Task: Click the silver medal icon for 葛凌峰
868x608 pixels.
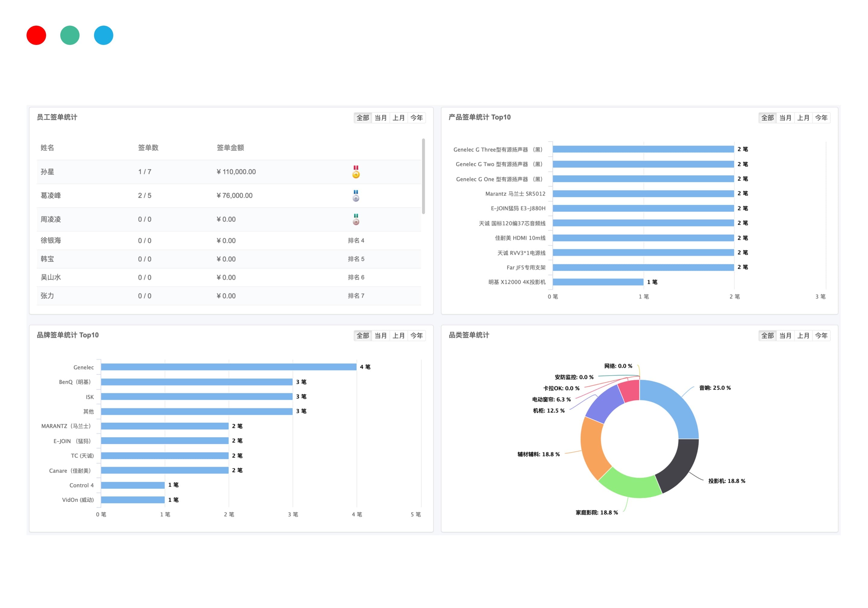Action: (356, 196)
